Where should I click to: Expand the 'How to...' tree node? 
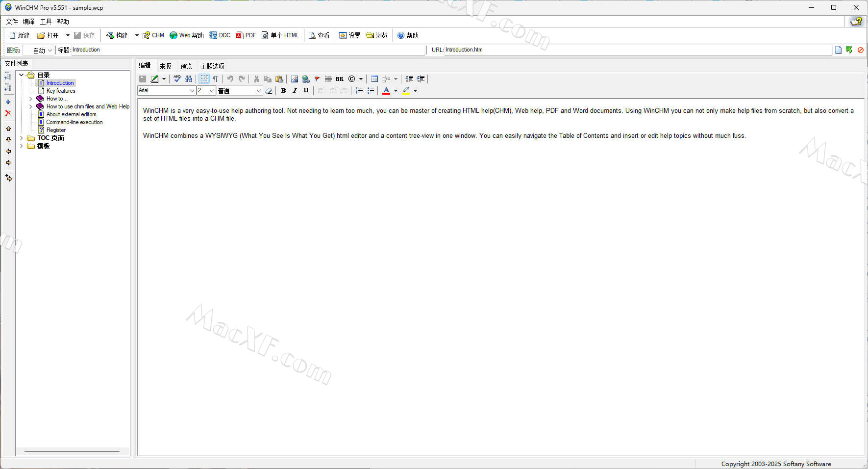coord(30,99)
